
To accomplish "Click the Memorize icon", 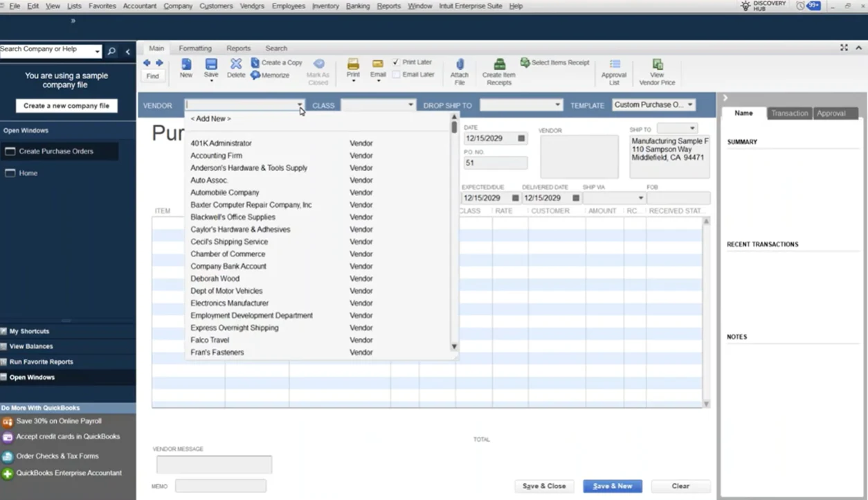I will pyautogui.click(x=255, y=75).
